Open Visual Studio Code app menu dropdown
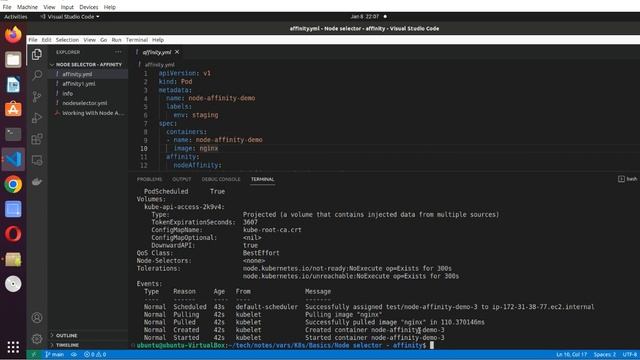 tap(70, 17)
